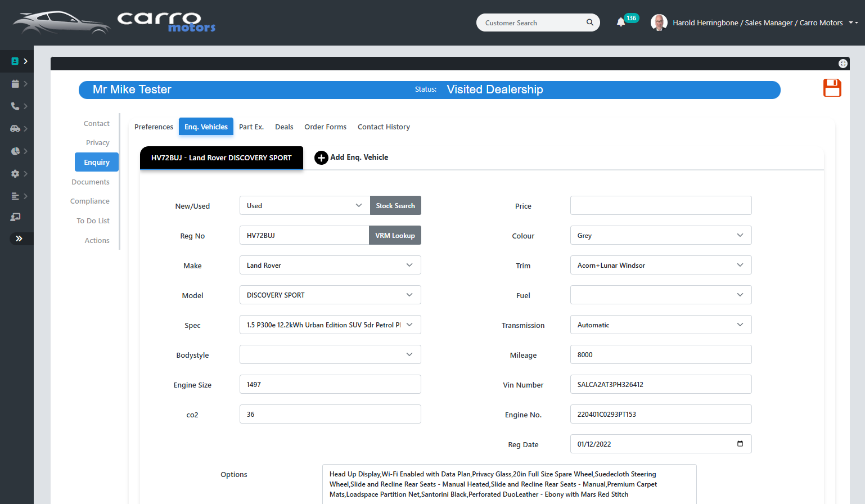Click the Price input field
The image size is (865, 504).
click(660, 206)
